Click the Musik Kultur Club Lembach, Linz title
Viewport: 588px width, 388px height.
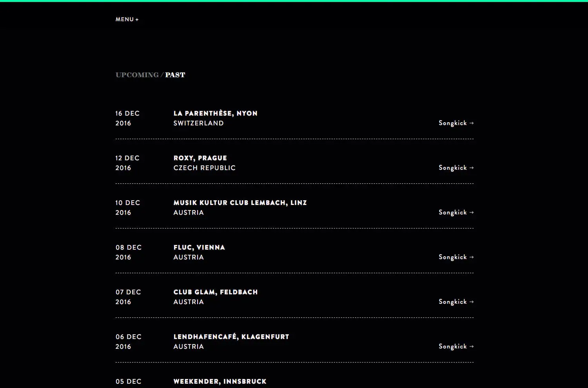pyautogui.click(x=240, y=203)
